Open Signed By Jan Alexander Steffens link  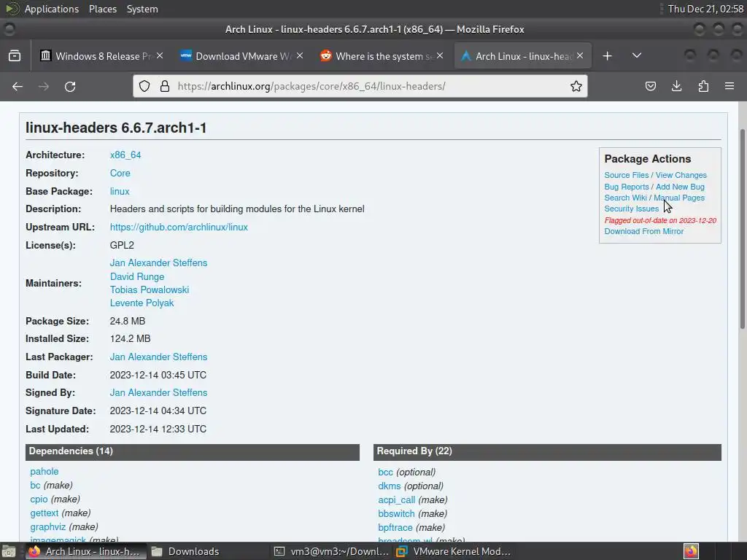pos(158,392)
